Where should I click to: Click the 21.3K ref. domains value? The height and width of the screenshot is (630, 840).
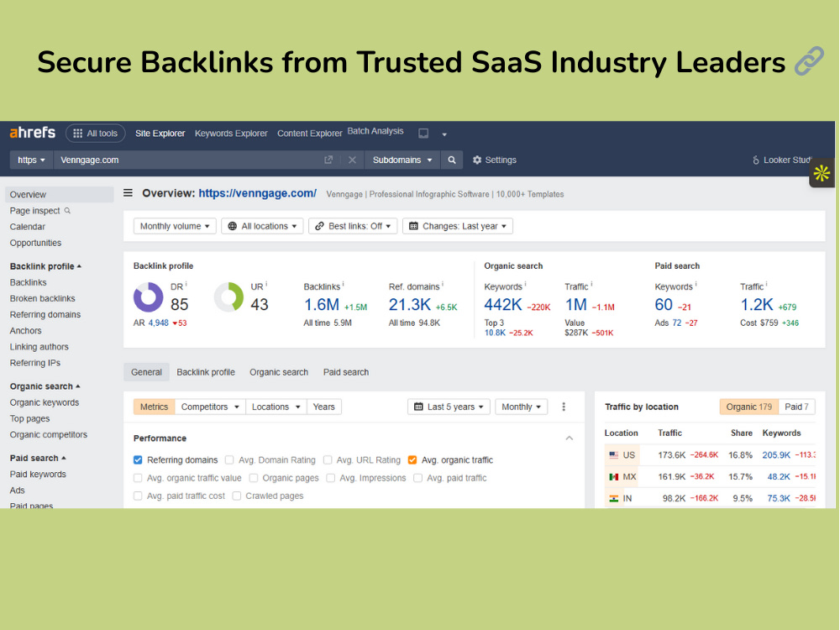pos(410,305)
